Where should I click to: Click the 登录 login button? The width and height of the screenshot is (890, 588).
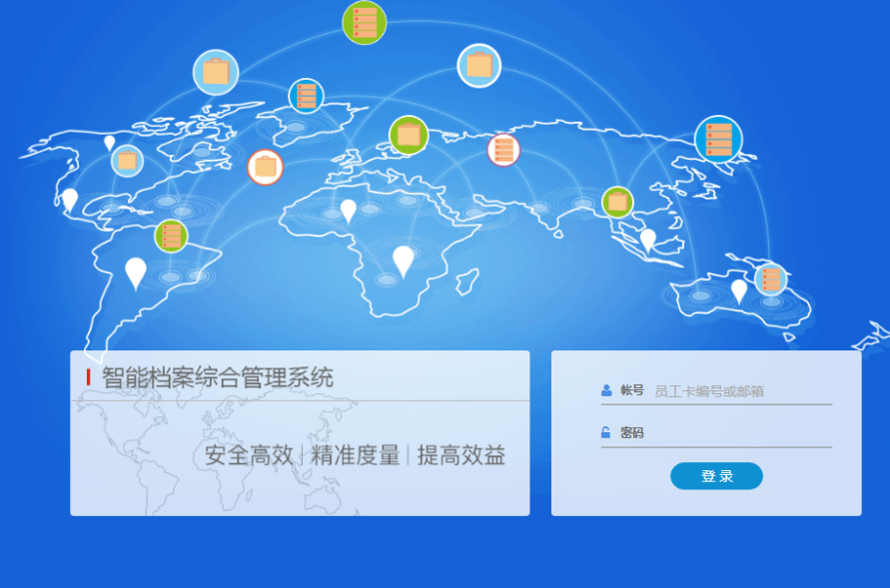click(x=716, y=476)
